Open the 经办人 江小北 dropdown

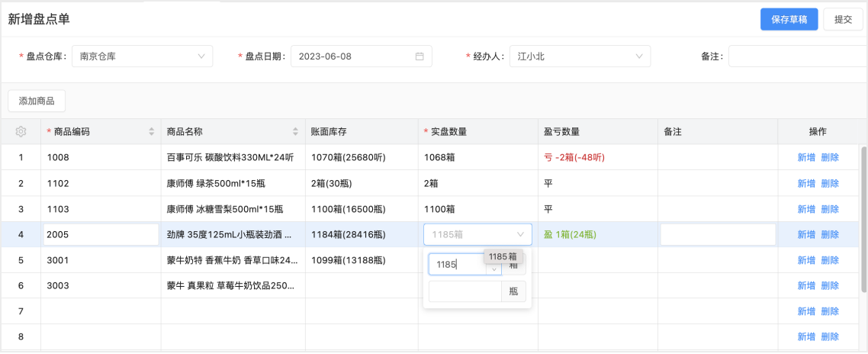(639, 56)
